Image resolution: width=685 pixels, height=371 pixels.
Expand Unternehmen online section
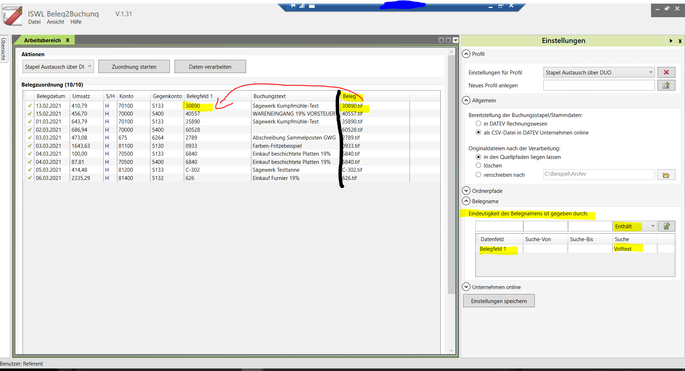pyautogui.click(x=466, y=287)
